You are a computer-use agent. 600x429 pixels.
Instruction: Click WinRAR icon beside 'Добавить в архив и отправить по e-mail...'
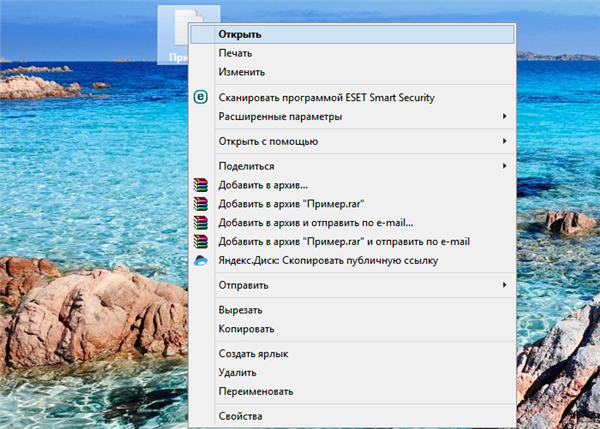201,222
